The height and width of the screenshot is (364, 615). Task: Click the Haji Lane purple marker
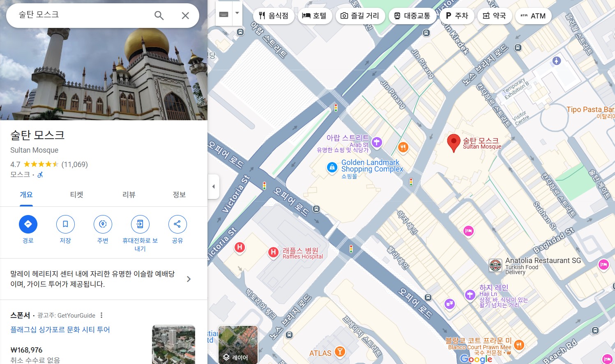pos(470,294)
